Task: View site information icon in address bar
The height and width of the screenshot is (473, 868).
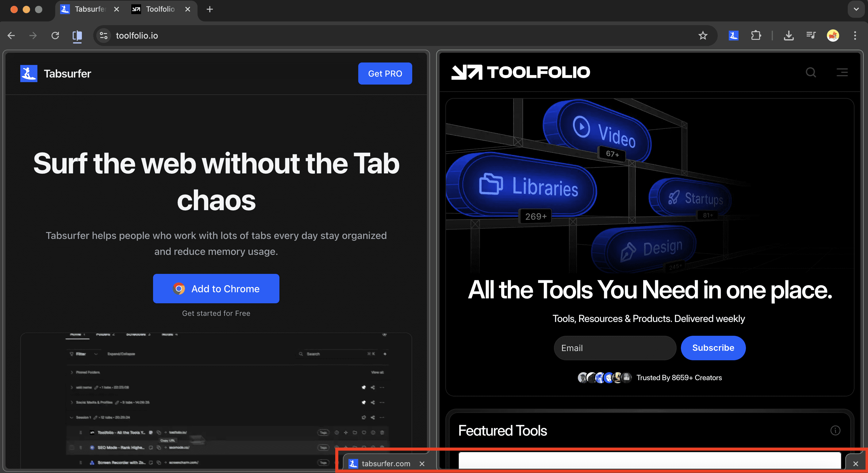Action: pyautogui.click(x=104, y=35)
